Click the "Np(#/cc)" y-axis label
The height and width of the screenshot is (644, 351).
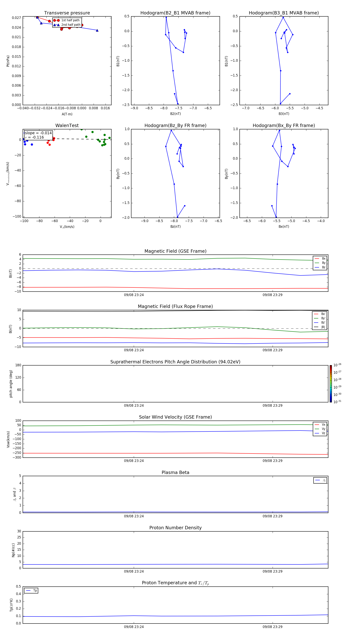(13, 550)
